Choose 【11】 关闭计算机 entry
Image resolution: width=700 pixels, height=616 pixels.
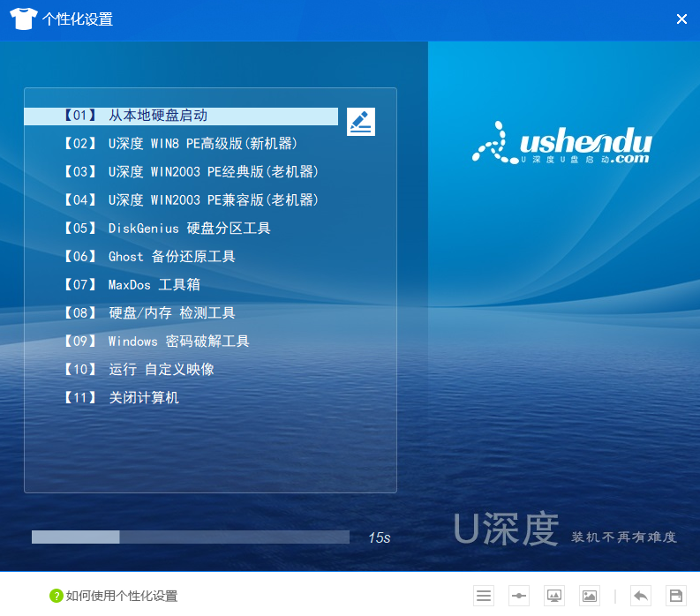click(121, 398)
